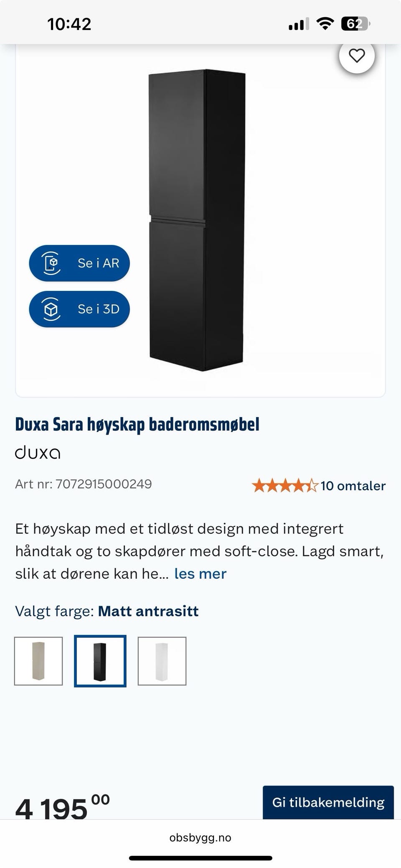The image size is (401, 868).
Task: Tap the 3D cube icon
Action: point(51,309)
